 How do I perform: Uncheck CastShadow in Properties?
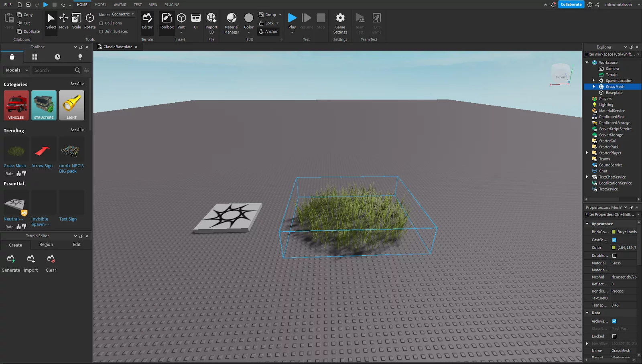tap(614, 240)
